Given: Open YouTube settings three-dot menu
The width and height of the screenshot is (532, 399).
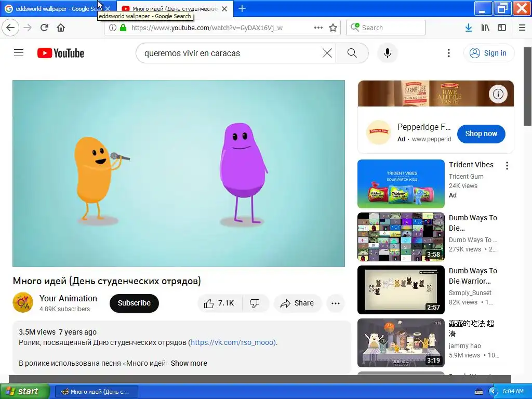Looking at the screenshot, I should (448, 53).
